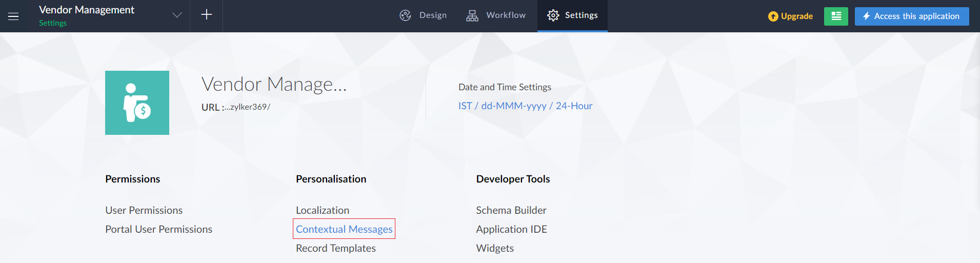This screenshot has height=263, width=980.
Task: Open Contextual Messages
Action: [344, 229]
